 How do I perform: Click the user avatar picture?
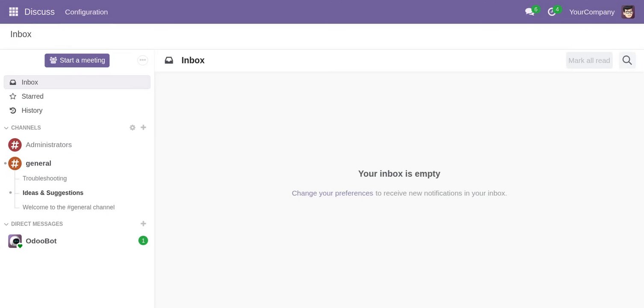pos(628,12)
